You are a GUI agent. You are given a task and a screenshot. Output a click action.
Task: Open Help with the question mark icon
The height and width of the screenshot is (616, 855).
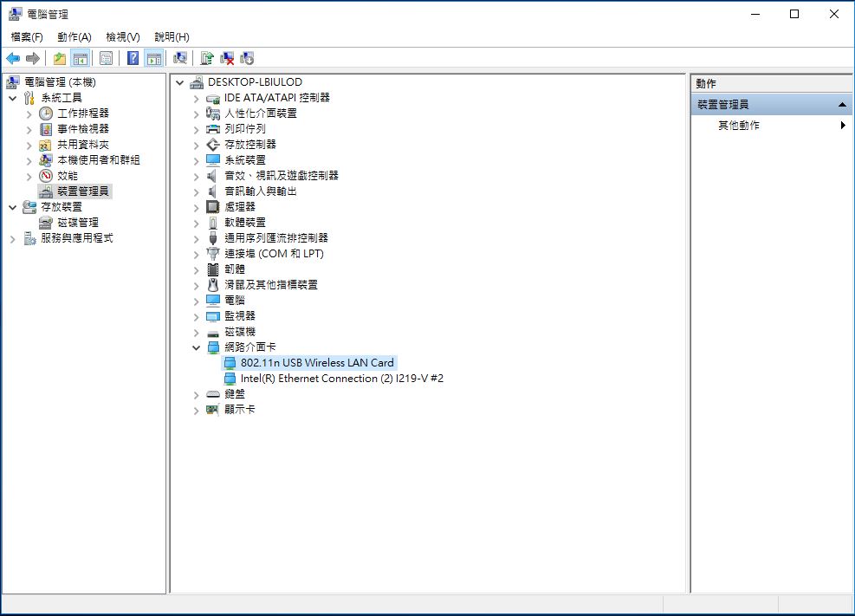(x=133, y=58)
